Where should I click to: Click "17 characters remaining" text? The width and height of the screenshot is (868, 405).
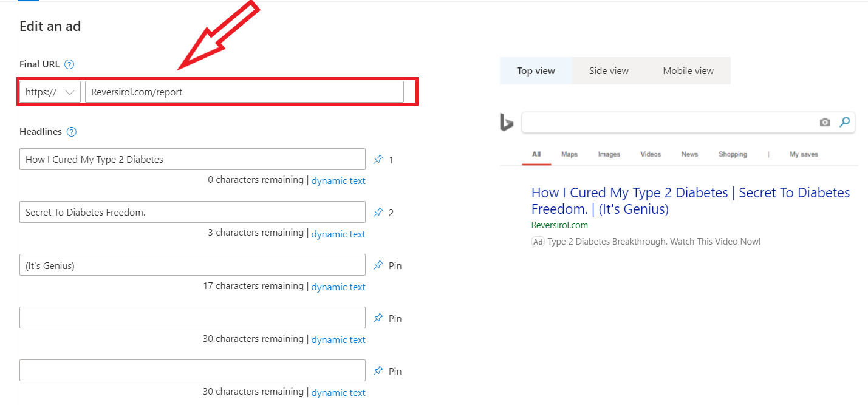pyautogui.click(x=253, y=286)
